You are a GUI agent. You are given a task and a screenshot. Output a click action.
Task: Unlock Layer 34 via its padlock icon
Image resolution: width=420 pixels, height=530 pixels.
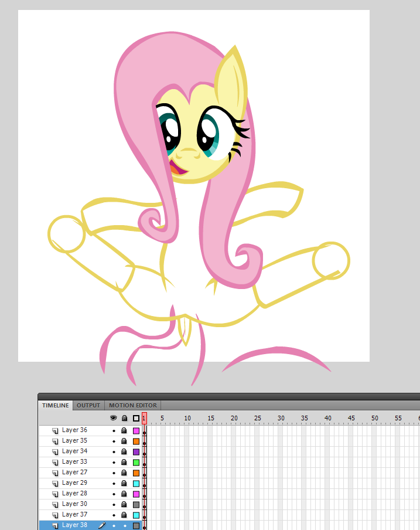pyautogui.click(x=124, y=451)
